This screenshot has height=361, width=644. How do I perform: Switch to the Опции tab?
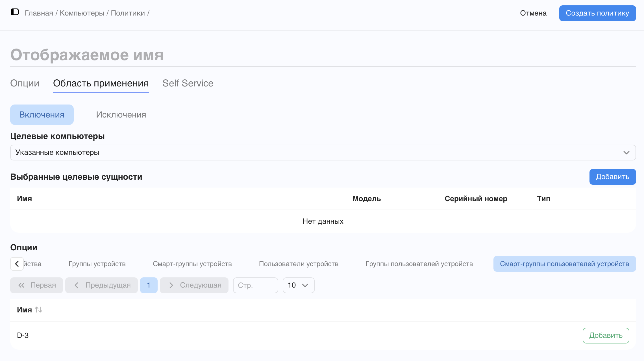click(x=25, y=83)
